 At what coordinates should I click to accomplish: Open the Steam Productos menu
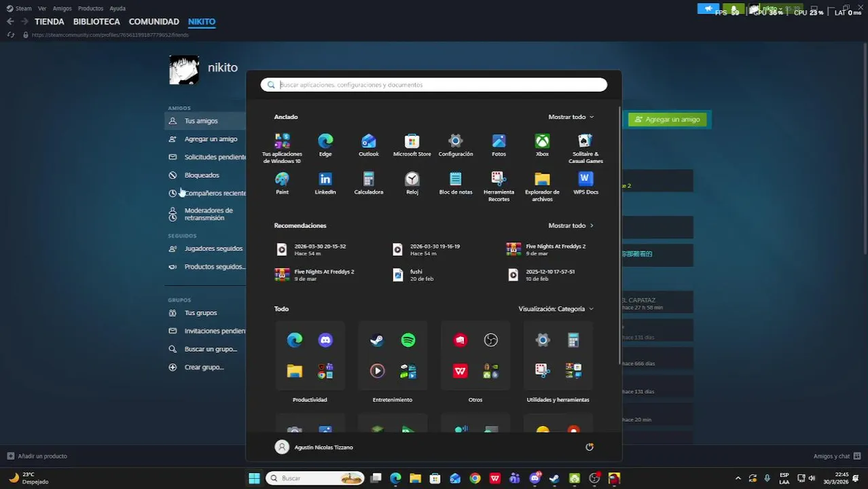[x=90, y=8]
